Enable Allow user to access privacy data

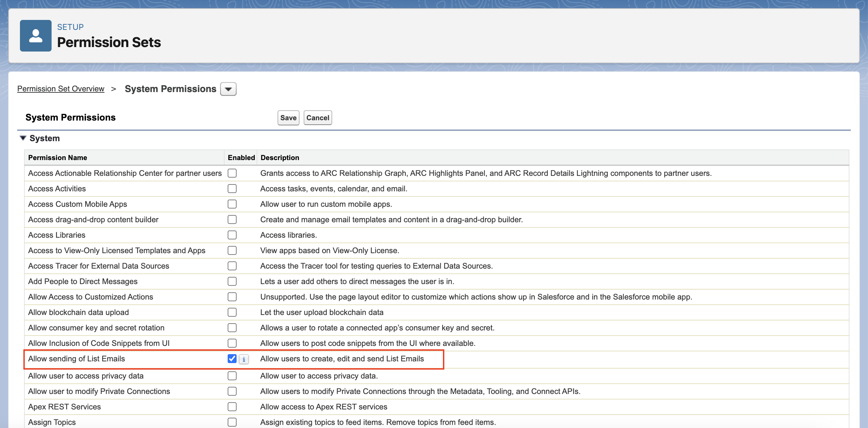click(232, 376)
